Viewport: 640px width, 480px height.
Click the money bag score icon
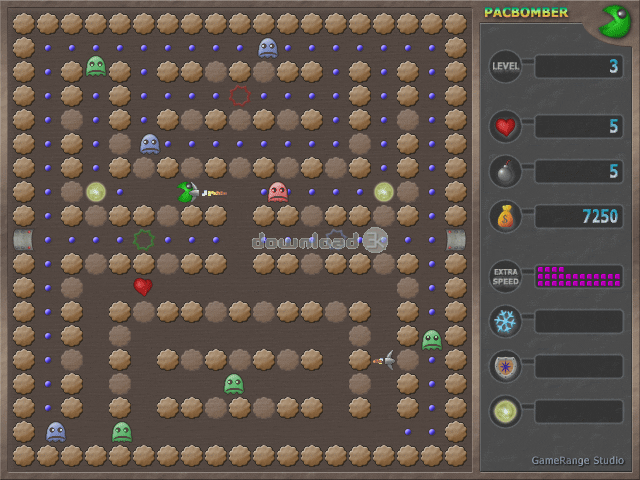tap(505, 216)
